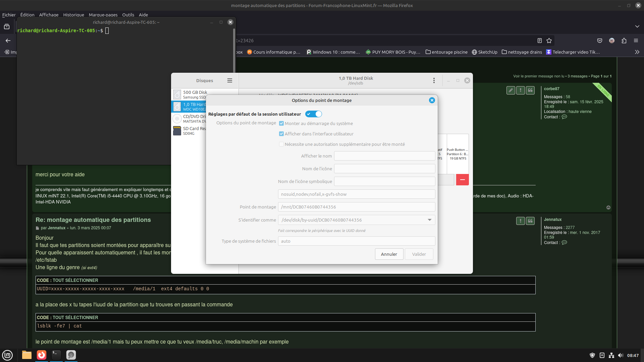Open the disk three-dot options menu

click(x=434, y=80)
